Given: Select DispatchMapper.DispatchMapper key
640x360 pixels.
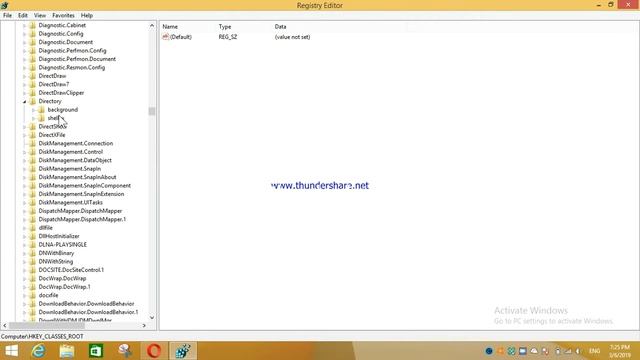Looking at the screenshot, I should click(x=80, y=211).
